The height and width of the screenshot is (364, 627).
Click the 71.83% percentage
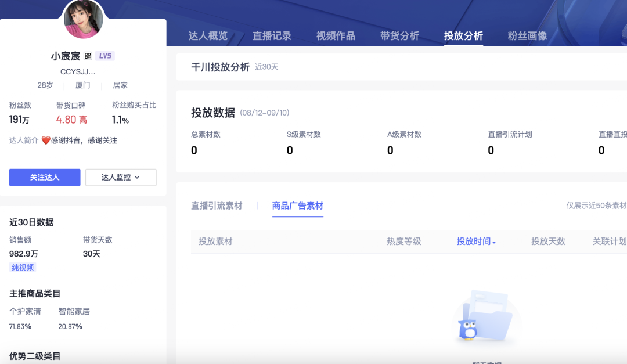coord(20,326)
